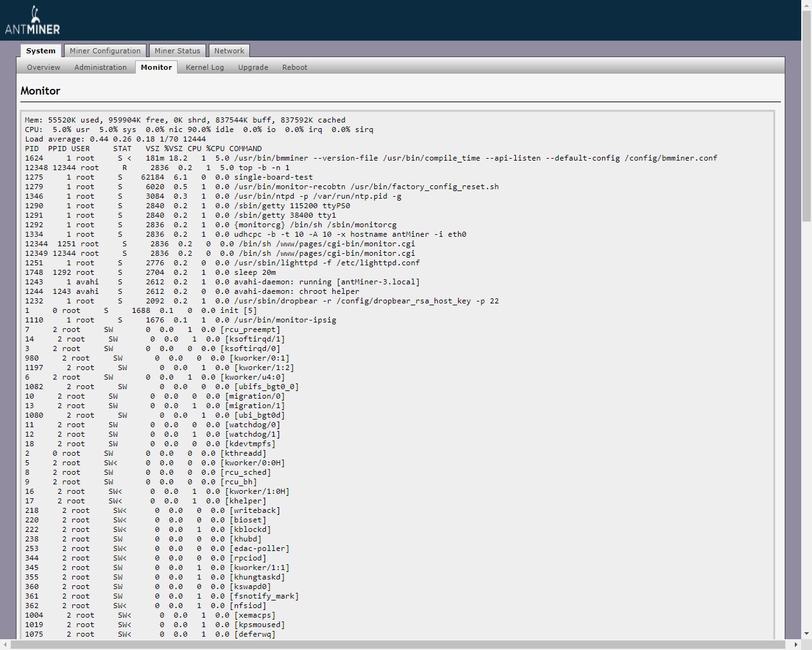Click the single-board-test process row

(x=169, y=177)
